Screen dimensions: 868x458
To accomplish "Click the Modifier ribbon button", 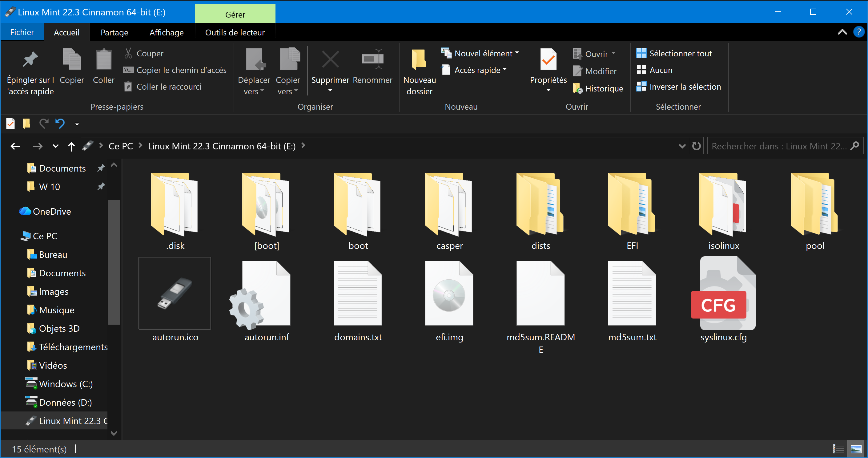I will click(x=595, y=71).
